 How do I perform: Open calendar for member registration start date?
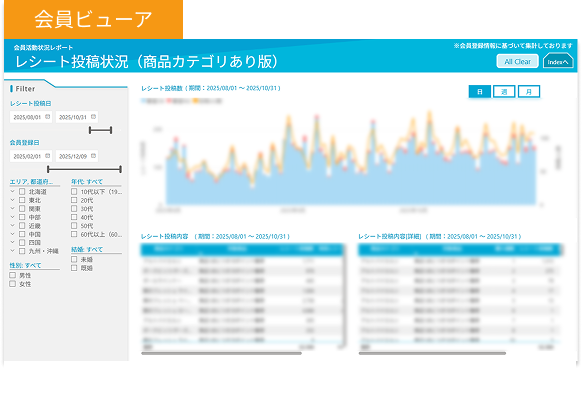pos(48,156)
